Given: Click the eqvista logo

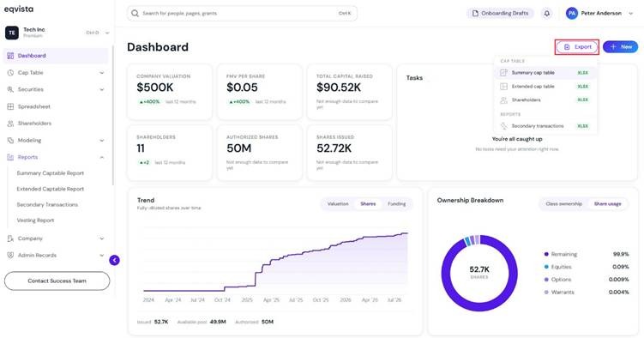Looking at the screenshot, I should (x=19, y=9).
